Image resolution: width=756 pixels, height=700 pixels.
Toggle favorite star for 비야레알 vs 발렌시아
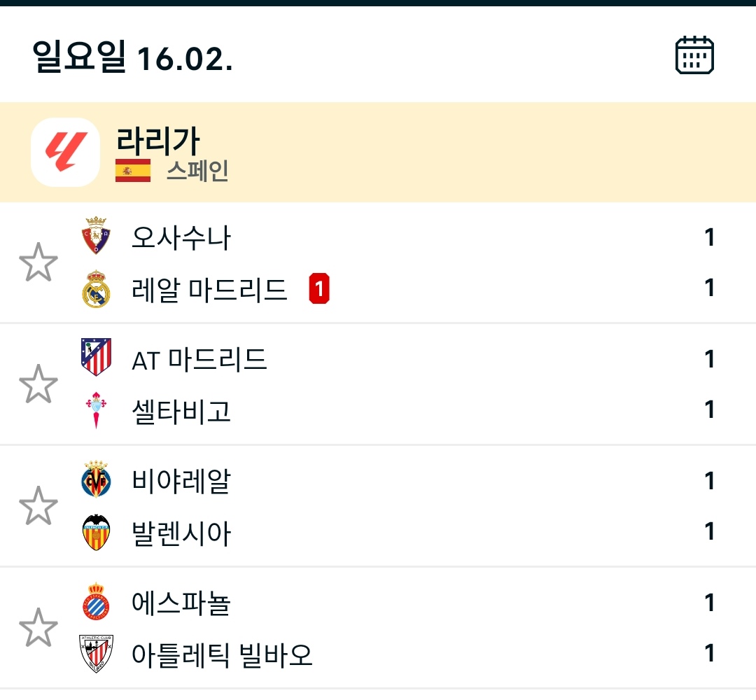38,505
